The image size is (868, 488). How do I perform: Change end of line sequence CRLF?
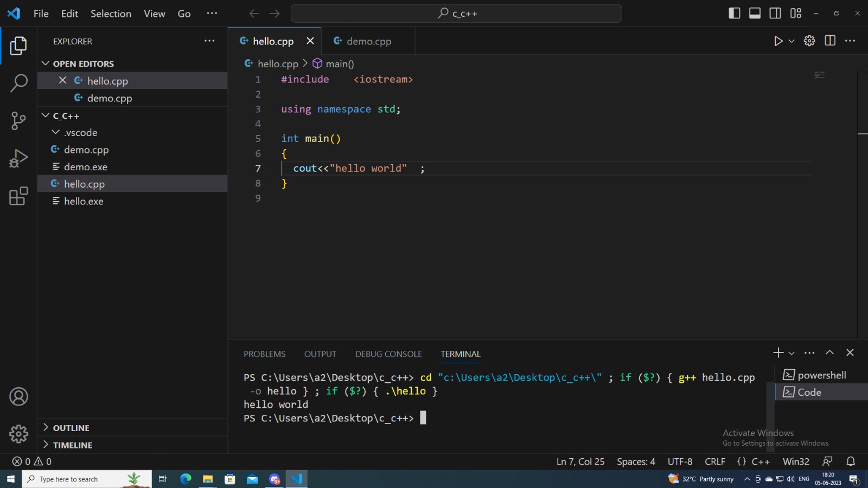click(x=715, y=461)
